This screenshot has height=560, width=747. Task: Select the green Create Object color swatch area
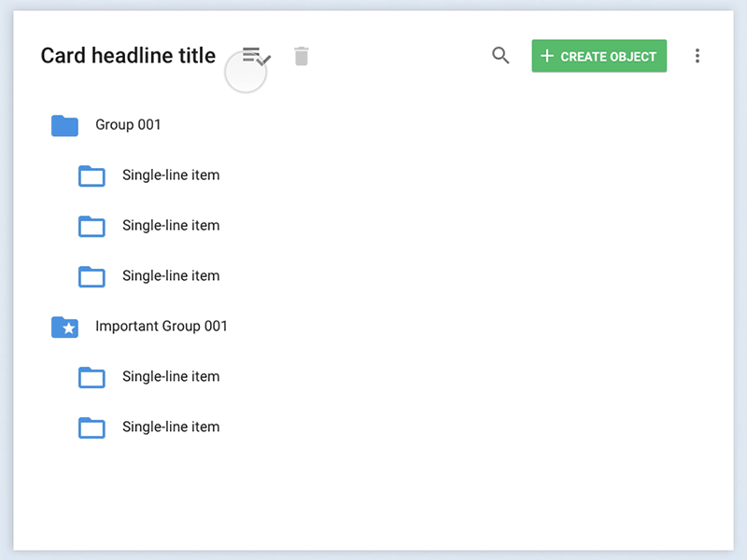(x=599, y=56)
